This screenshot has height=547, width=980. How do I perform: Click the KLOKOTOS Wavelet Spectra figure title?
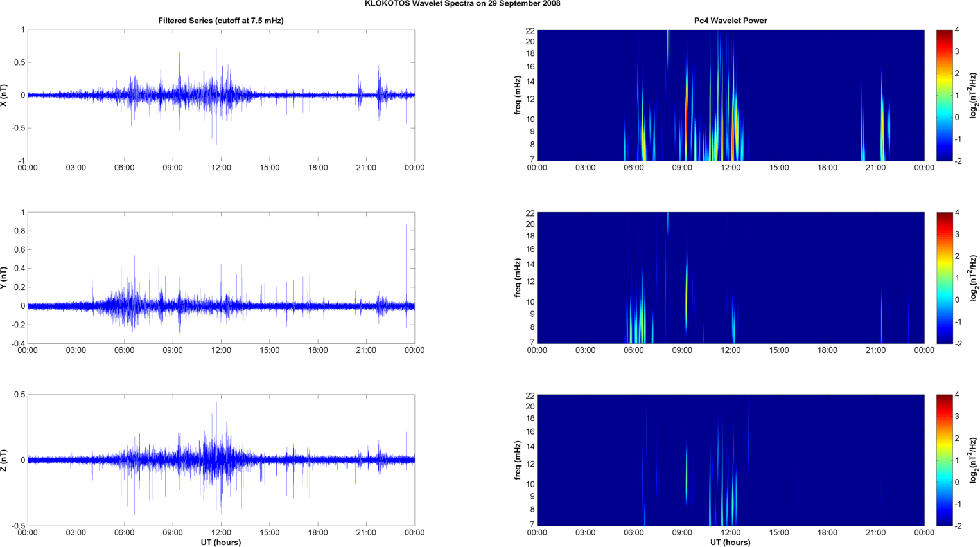tap(462, 4)
